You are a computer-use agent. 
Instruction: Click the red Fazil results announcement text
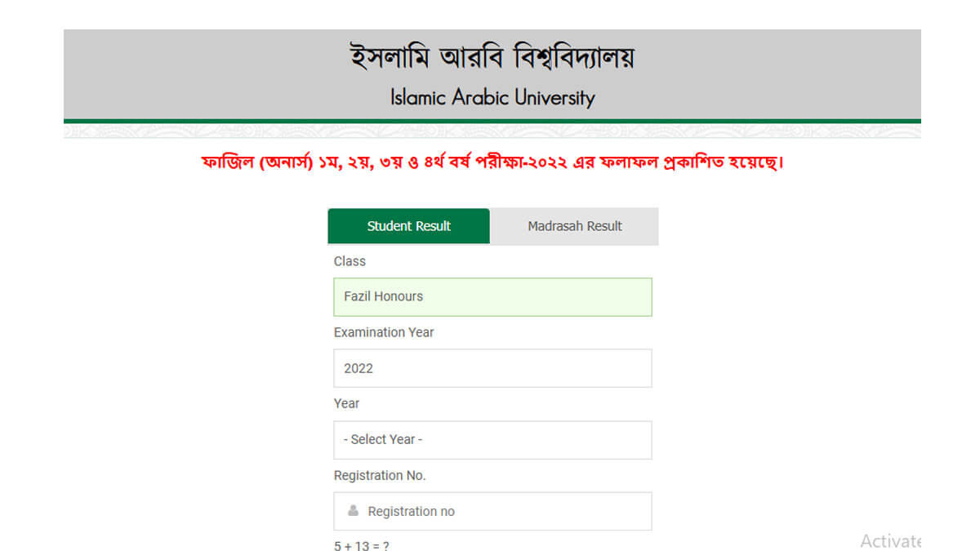pyautogui.click(x=492, y=162)
